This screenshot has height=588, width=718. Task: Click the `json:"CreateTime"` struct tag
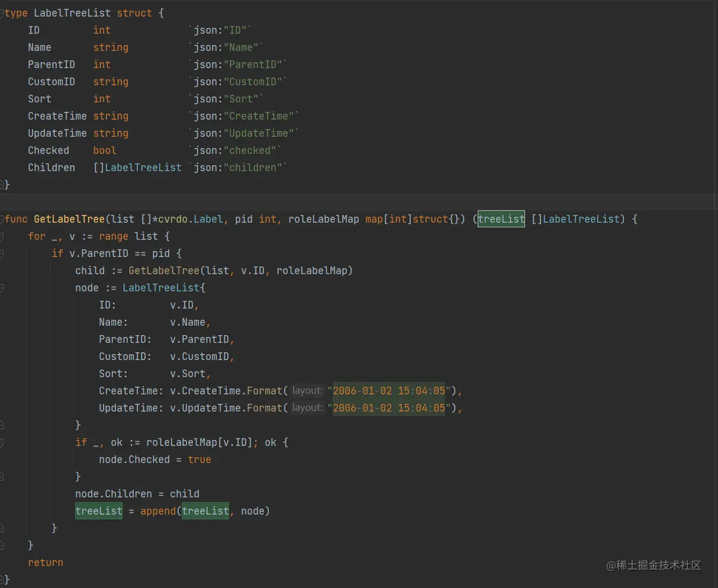click(x=244, y=116)
